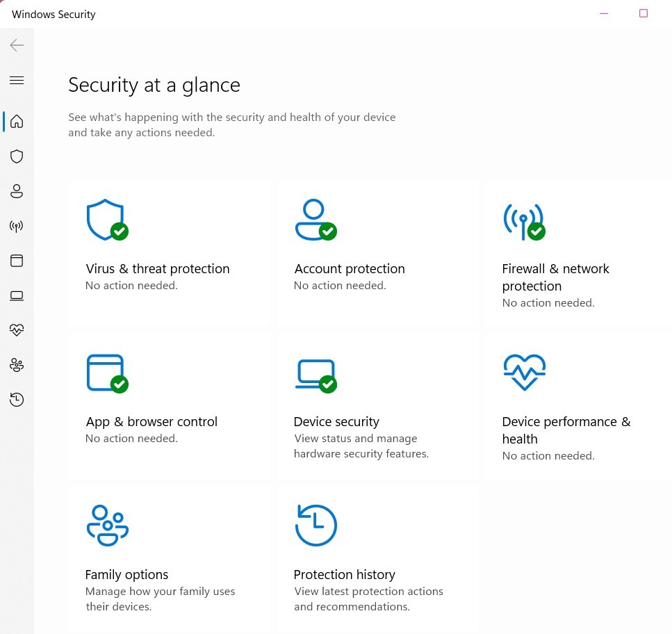The width and height of the screenshot is (672, 634).
Task: Click 'No action needed.' under Virus & threat protection
Action: tap(131, 286)
